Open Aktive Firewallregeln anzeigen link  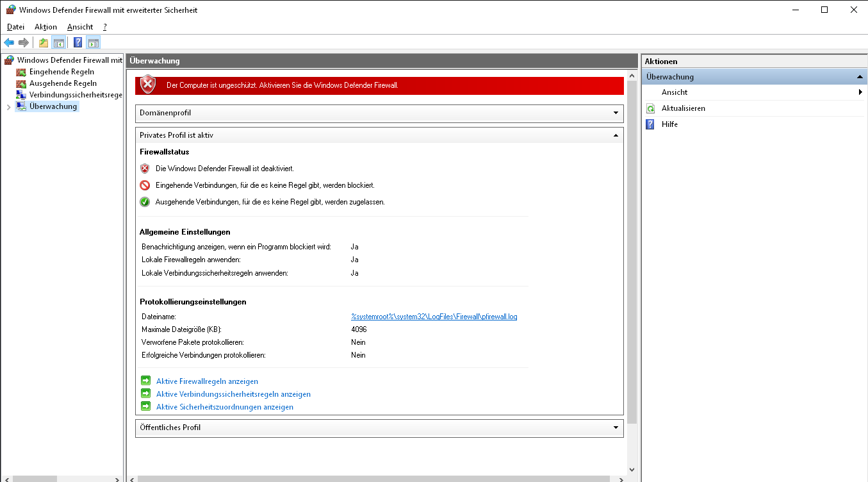click(207, 381)
